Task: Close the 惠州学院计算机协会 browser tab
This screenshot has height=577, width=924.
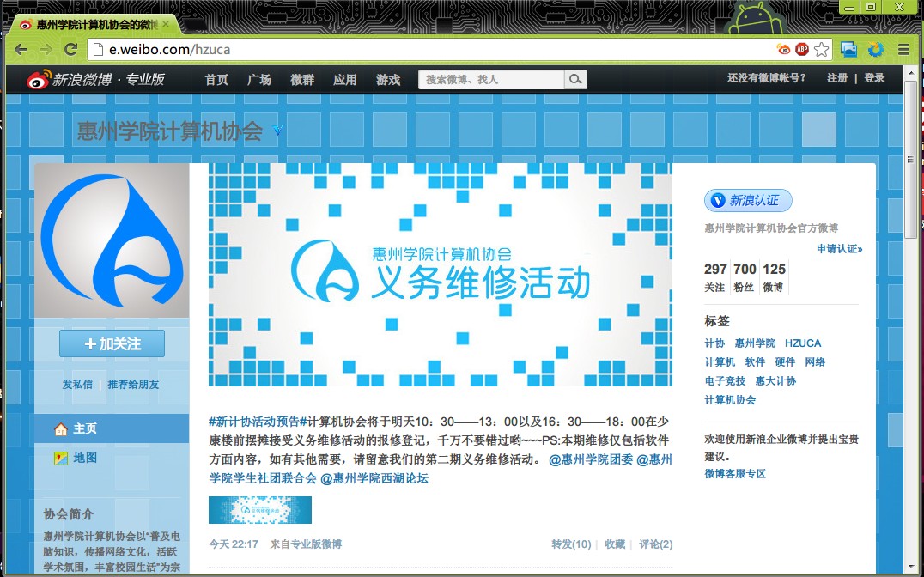Action: pyautogui.click(x=166, y=24)
